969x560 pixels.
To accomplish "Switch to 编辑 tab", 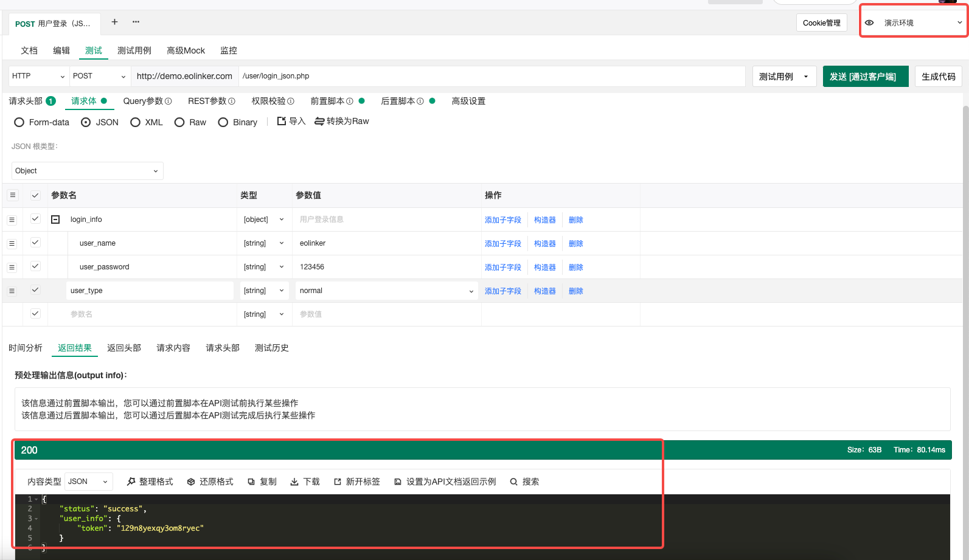I will tap(61, 50).
